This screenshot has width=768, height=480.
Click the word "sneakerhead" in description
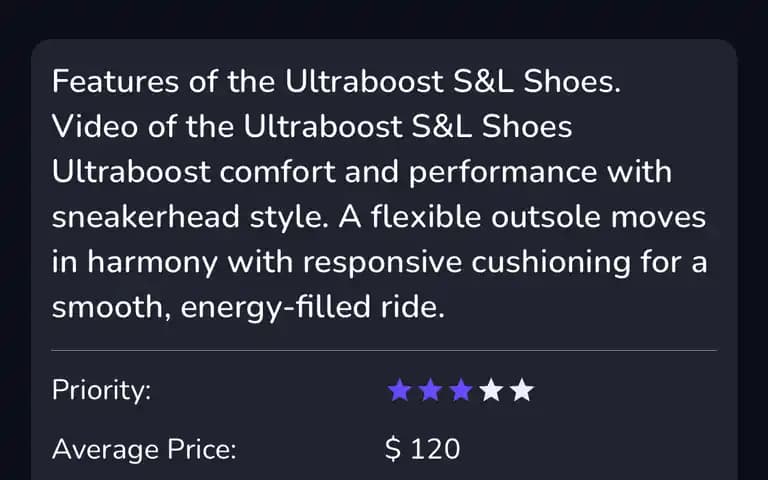point(146,216)
